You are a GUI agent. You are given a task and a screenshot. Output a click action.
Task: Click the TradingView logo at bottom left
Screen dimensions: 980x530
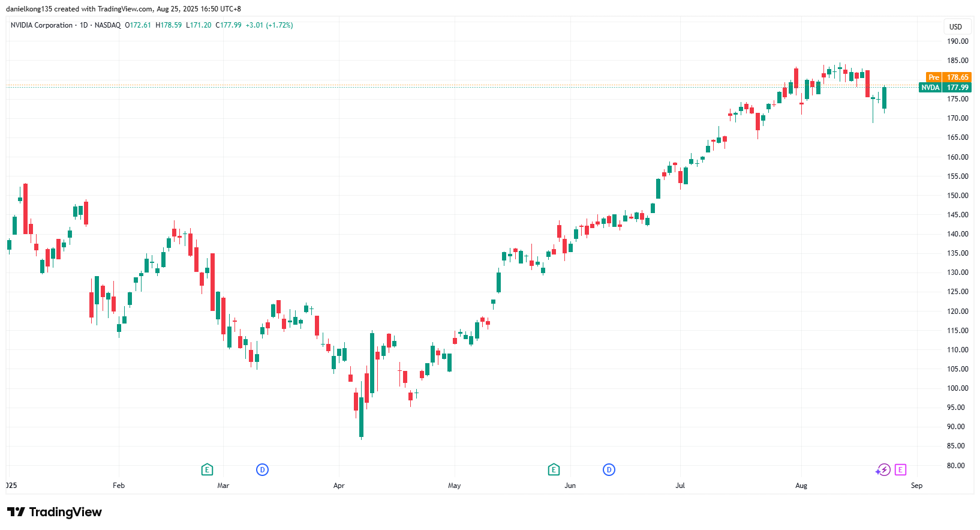pos(55,512)
